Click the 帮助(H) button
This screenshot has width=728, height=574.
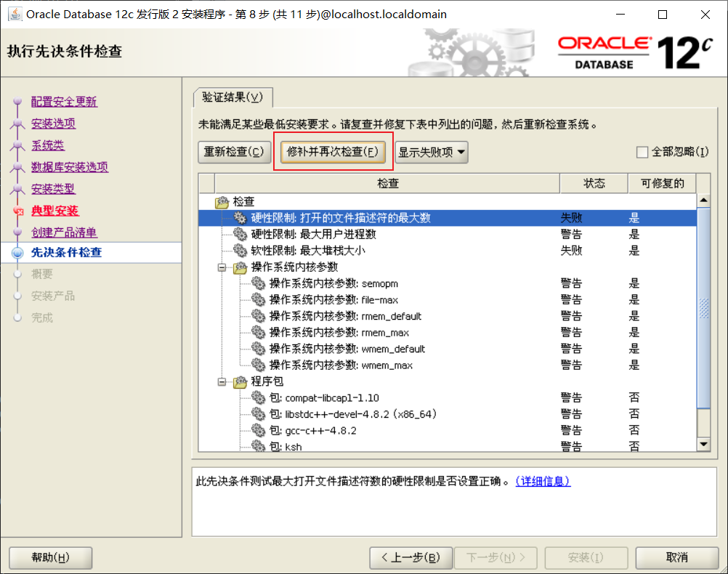point(51,557)
